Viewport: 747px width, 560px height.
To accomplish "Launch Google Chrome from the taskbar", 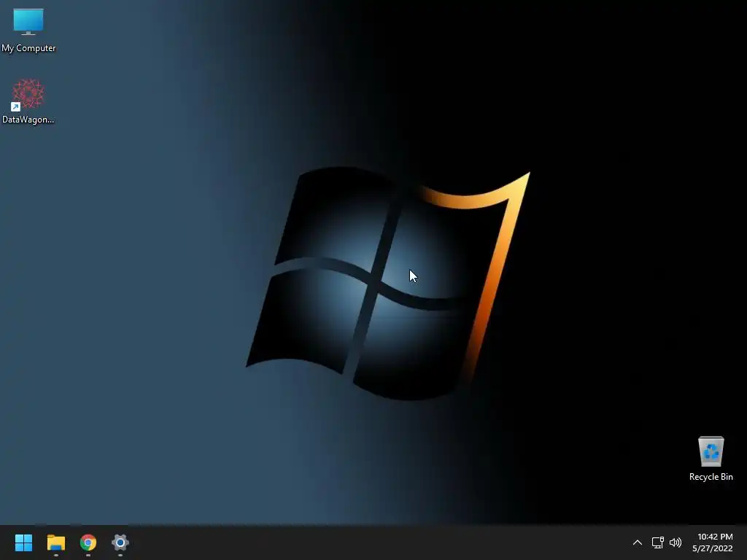I will pos(88,542).
